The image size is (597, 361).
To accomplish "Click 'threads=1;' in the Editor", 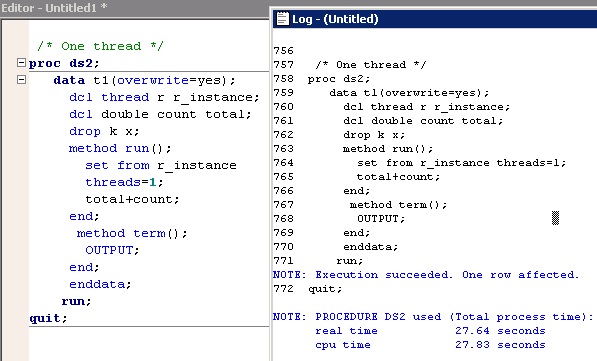I will click(124, 182).
